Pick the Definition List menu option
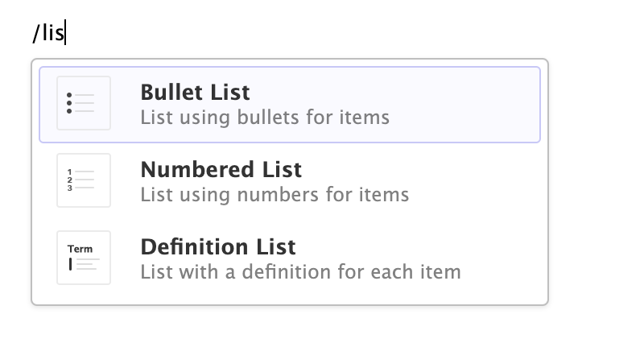Image resolution: width=644 pixels, height=343 pixels. click(290, 258)
